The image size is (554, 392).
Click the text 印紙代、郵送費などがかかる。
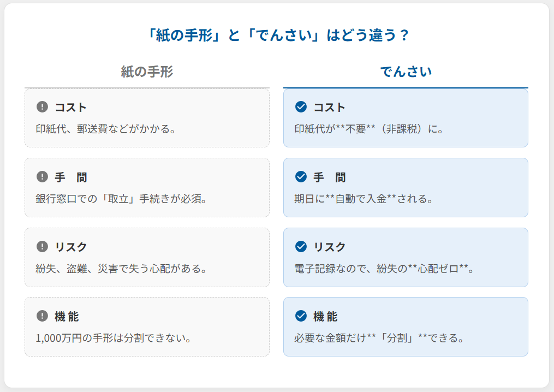[105, 129]
